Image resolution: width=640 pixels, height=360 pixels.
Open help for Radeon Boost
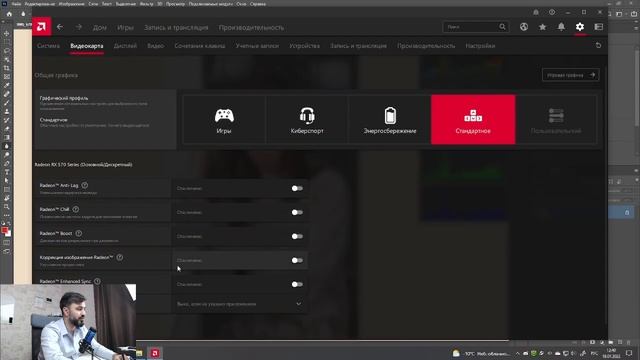(x=78, y=233)
